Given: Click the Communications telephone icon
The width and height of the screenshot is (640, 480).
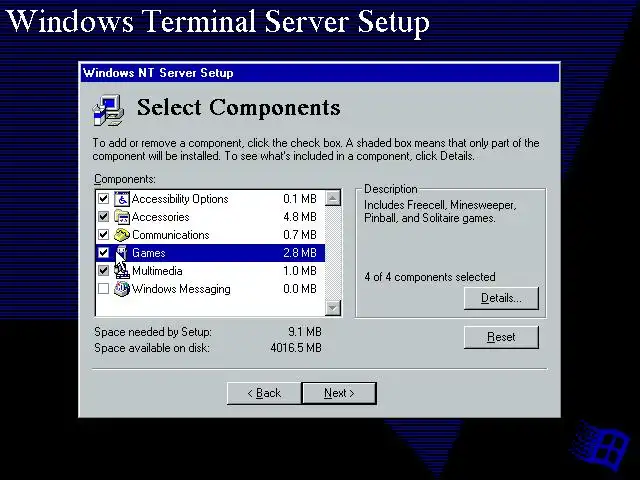Looking at the screenshot, I should coord(122,235).
